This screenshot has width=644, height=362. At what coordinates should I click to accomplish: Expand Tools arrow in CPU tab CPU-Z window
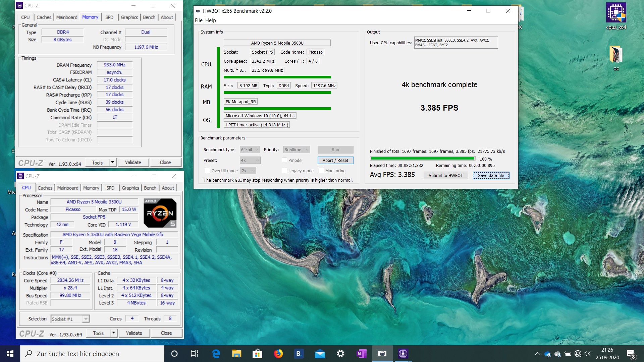click(x=114, y=333)
